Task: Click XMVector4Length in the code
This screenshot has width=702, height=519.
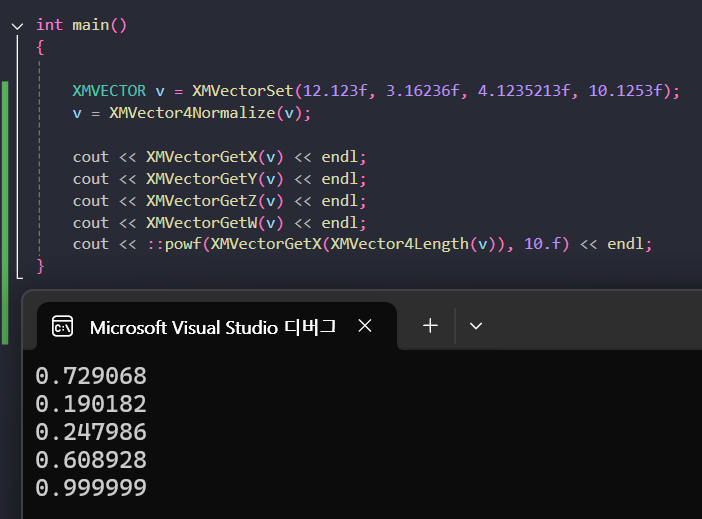Action: 399,244
